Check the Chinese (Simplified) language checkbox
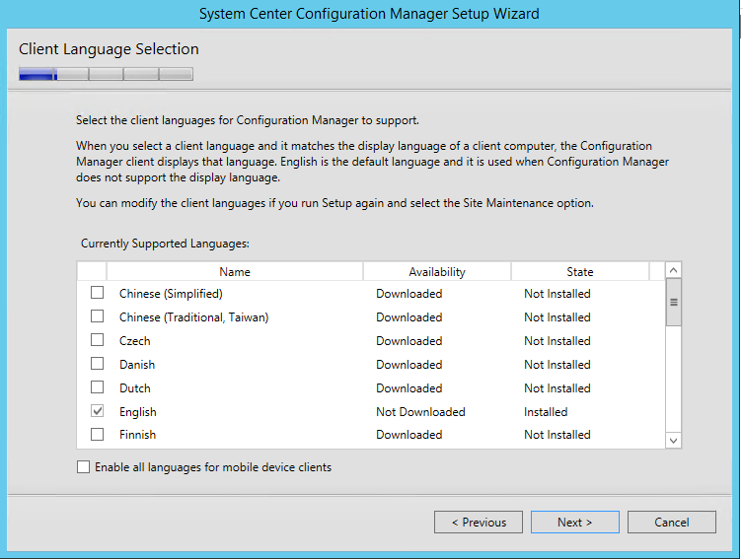 (x=97, y=293)
